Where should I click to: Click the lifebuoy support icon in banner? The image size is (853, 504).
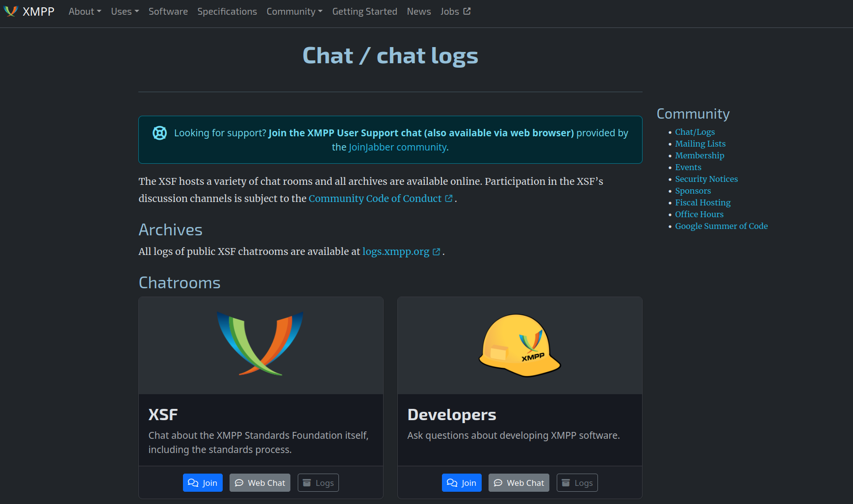(159, 133)
